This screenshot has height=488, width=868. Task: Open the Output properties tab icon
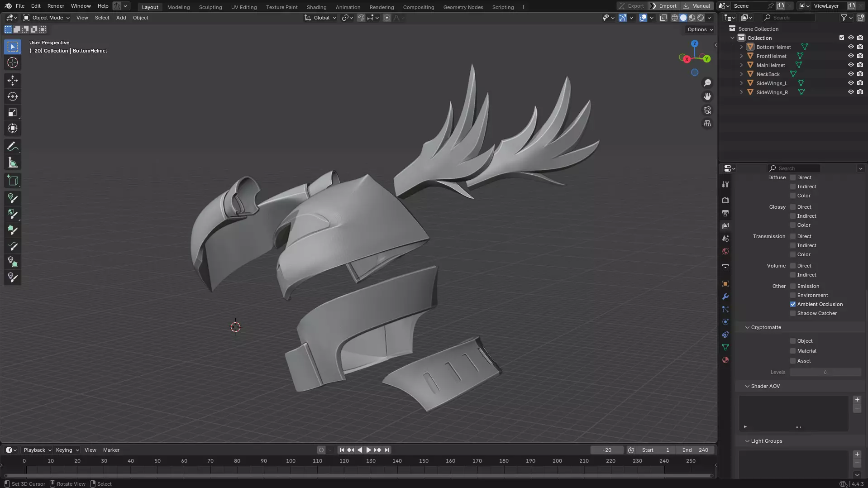pyautogui.click(x=725, y=213)
